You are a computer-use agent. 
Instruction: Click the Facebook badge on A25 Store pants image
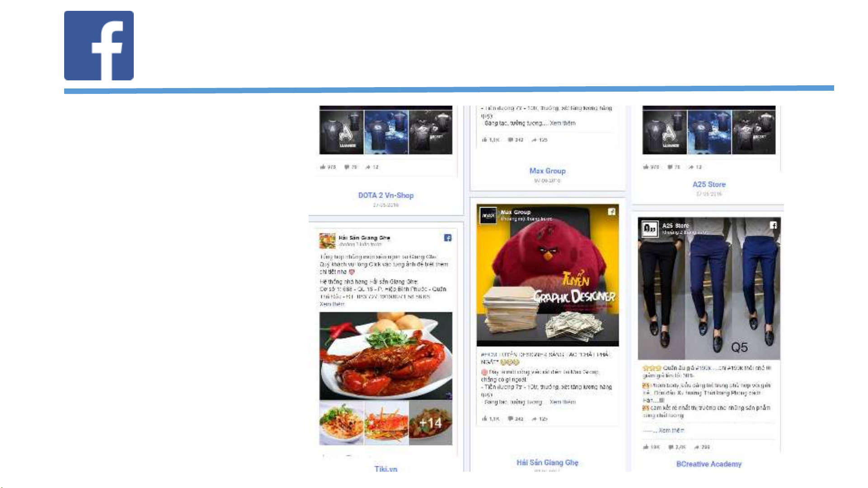(774, 225)
